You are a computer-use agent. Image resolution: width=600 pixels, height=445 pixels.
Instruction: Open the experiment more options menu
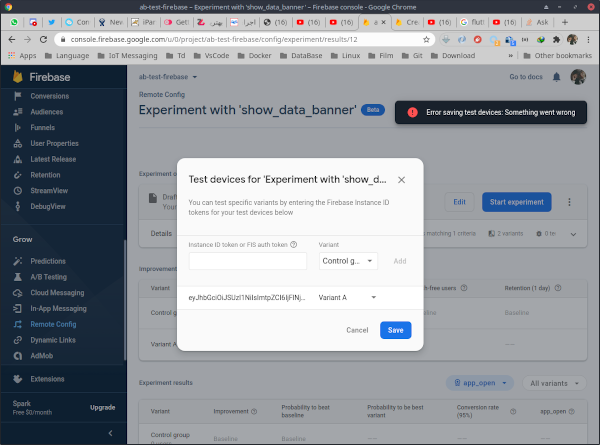(569, 202)
